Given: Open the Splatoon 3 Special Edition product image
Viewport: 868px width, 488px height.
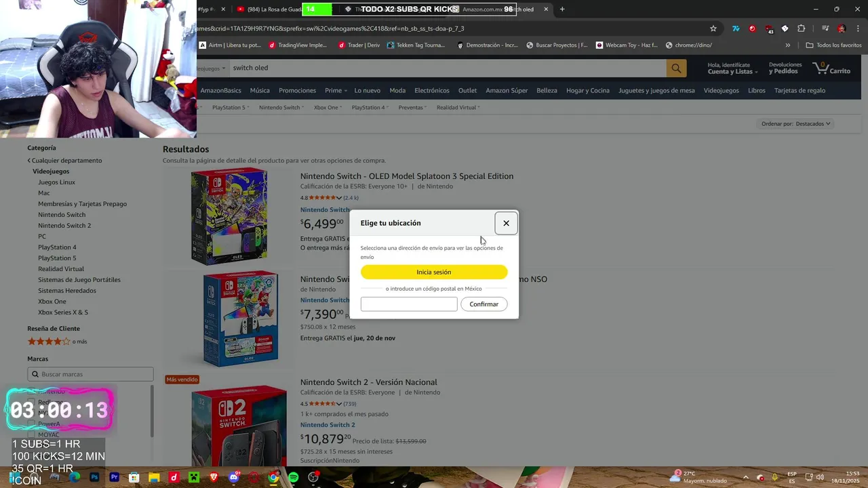Looking at the screenshot, I should click(229, 216).
